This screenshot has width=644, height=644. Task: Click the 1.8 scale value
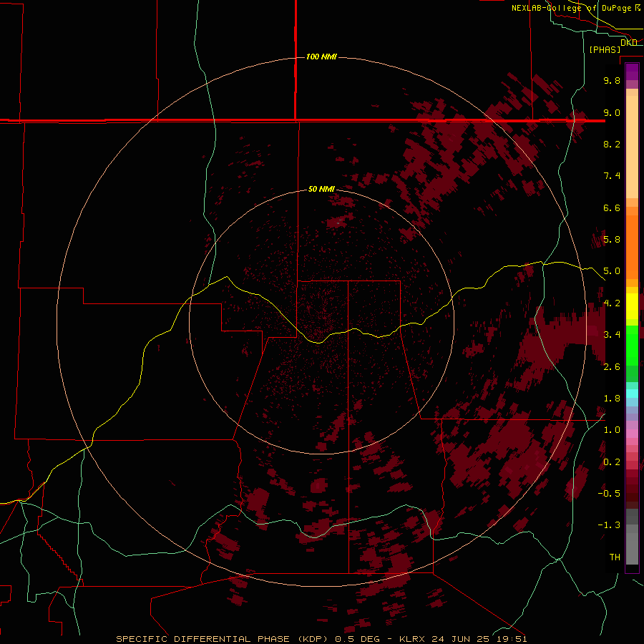tap(612, 399)
